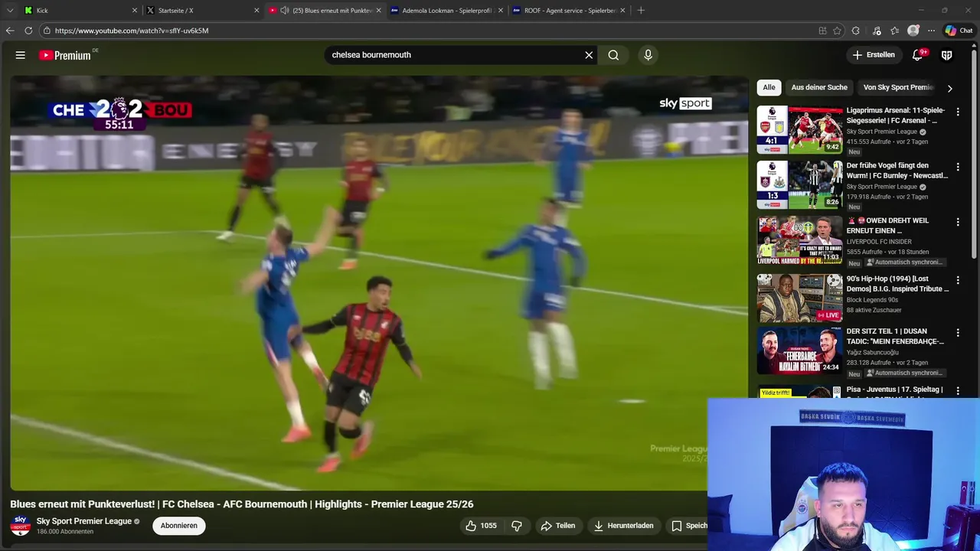980x551 pixels.
Task: Open the YouTube hamburger guide menu
Action: pyautogui.click(x=21, y=55)
